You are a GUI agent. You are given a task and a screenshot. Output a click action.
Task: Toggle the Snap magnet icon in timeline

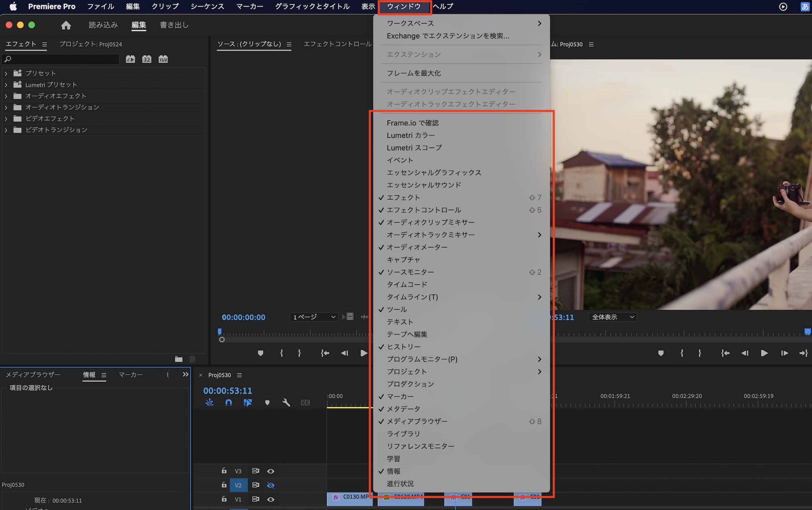click(x=229, y=402)
